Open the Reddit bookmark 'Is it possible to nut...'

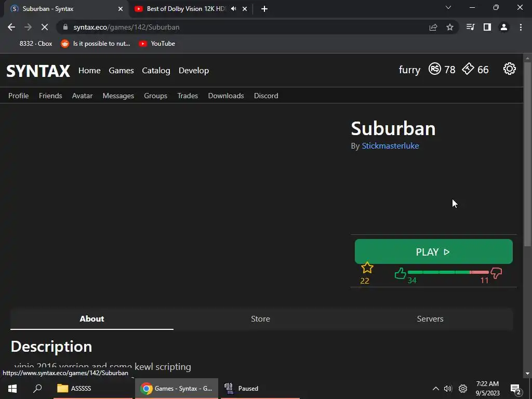[96, 44]
